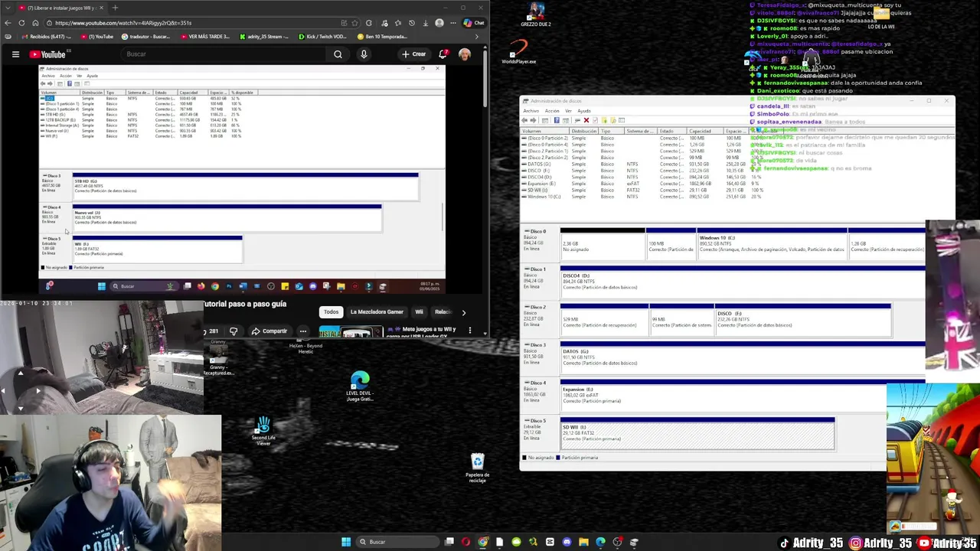Image resolution: width=980 pixels, height=551 pixels.
Task: Open browser downloads icon
Action: [x=426, y=23]
